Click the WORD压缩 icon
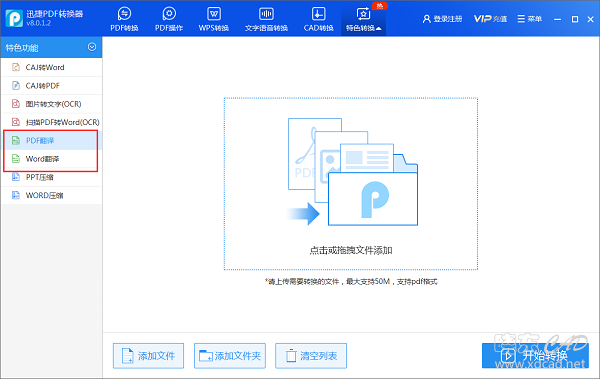 [16, 195]
